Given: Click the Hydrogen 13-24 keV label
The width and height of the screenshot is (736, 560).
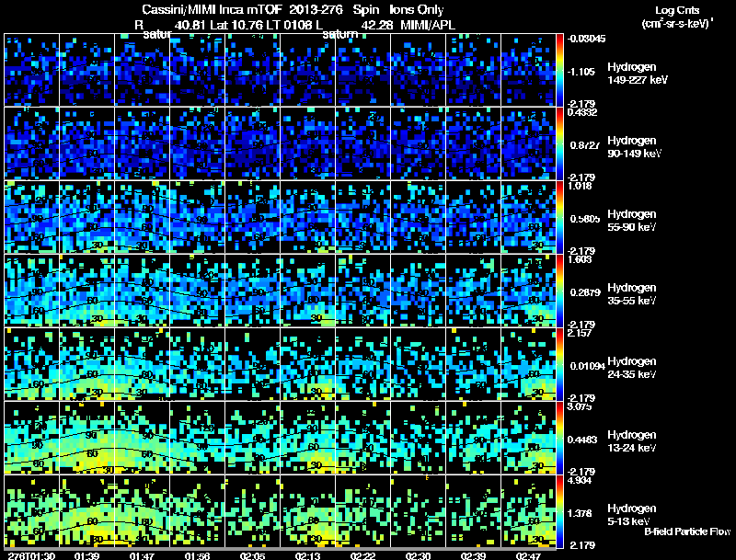Looking at the screenshot, I should [x=632, y=441].
